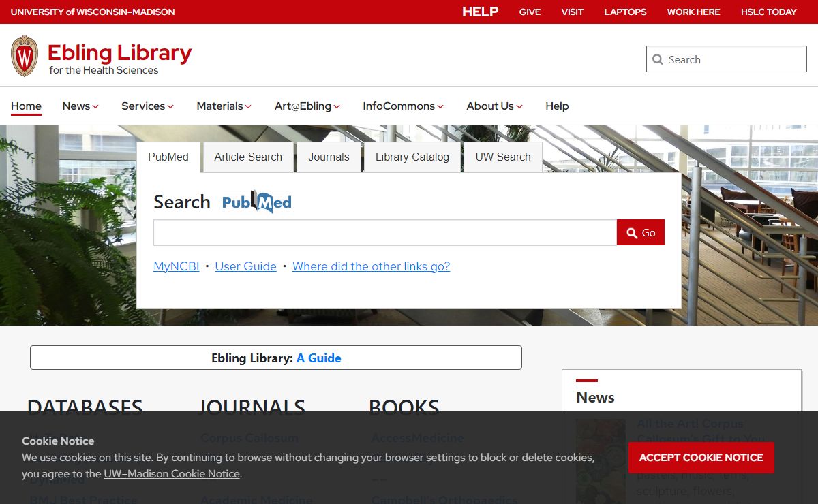Select the PubMed search tab
This screenshot has height=504, width=818.
pos(168,157)
